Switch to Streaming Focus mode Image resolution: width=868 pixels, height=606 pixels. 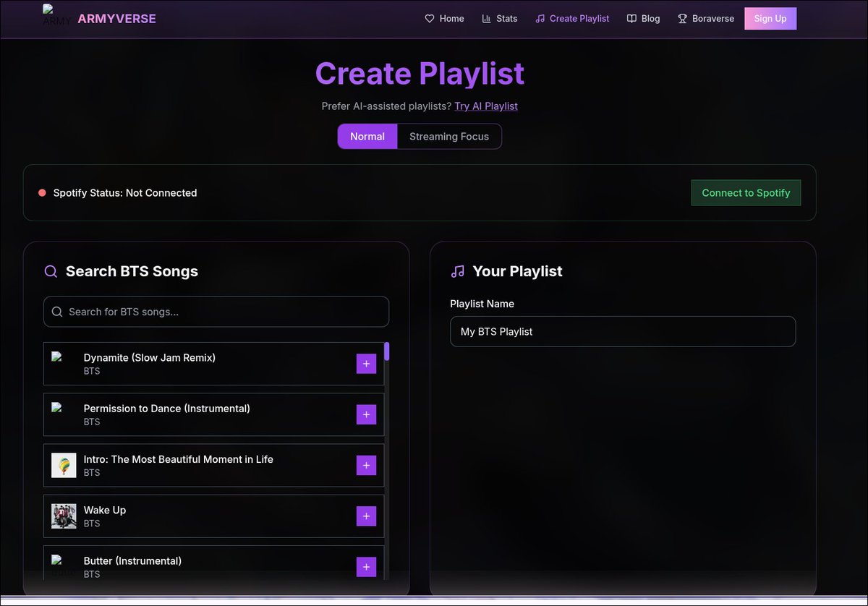coord(449,136)
